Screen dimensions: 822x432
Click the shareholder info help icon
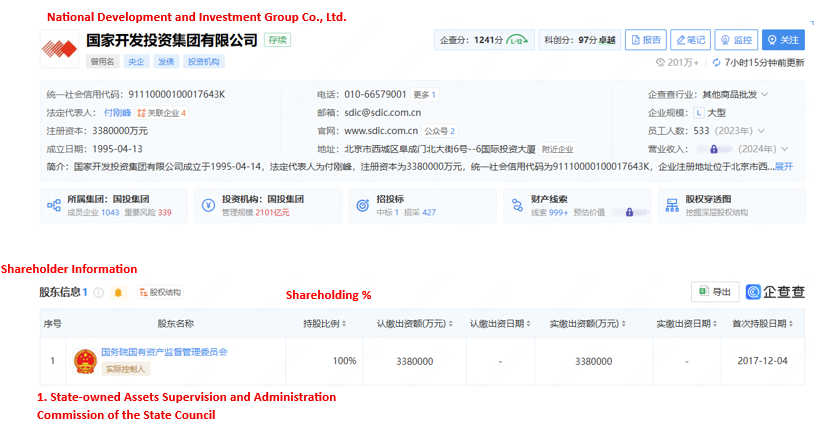(x=99, y=292)
